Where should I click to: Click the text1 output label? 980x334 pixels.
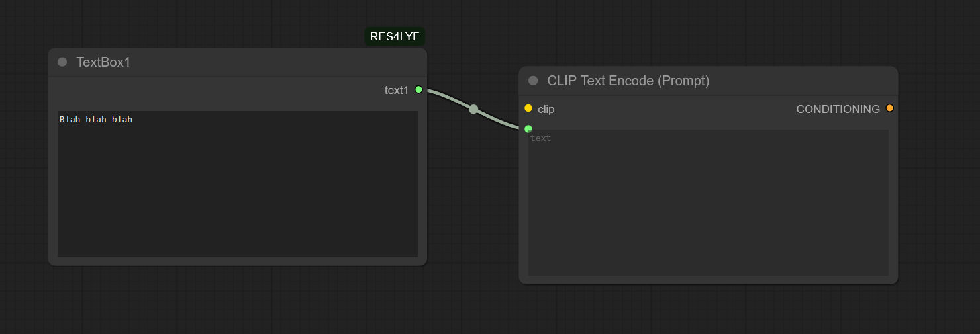pos(397,90)
